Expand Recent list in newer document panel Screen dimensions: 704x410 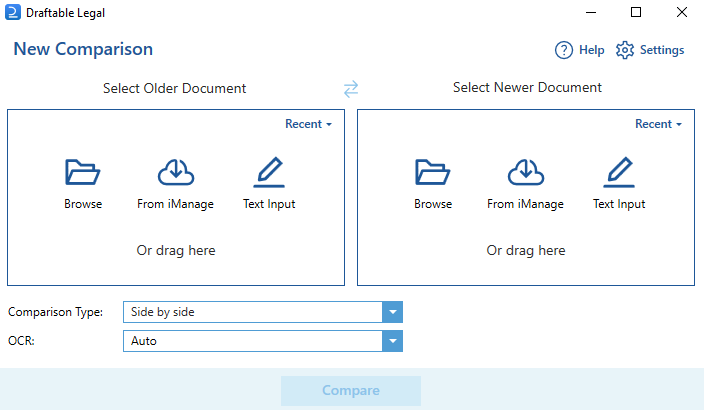[658, 124]
